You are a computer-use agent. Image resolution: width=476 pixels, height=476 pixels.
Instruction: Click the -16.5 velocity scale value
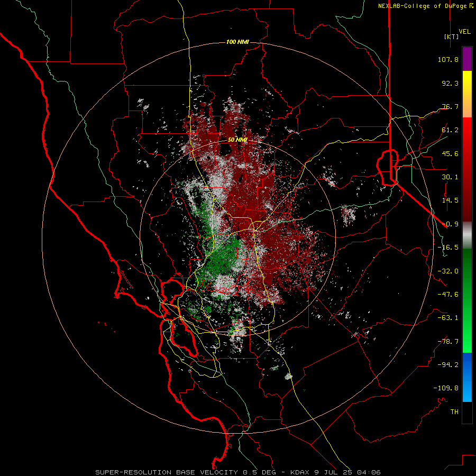448,248
